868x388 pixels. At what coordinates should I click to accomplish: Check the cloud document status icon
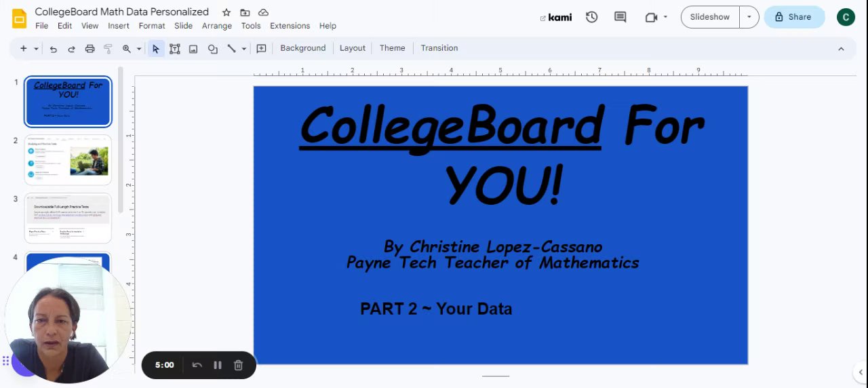click(264, 12)
